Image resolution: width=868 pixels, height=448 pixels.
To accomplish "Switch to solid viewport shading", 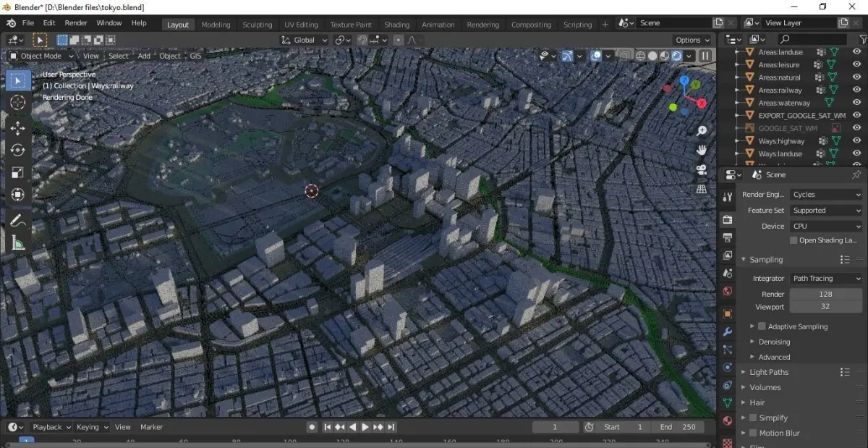I will click(652, 56).
